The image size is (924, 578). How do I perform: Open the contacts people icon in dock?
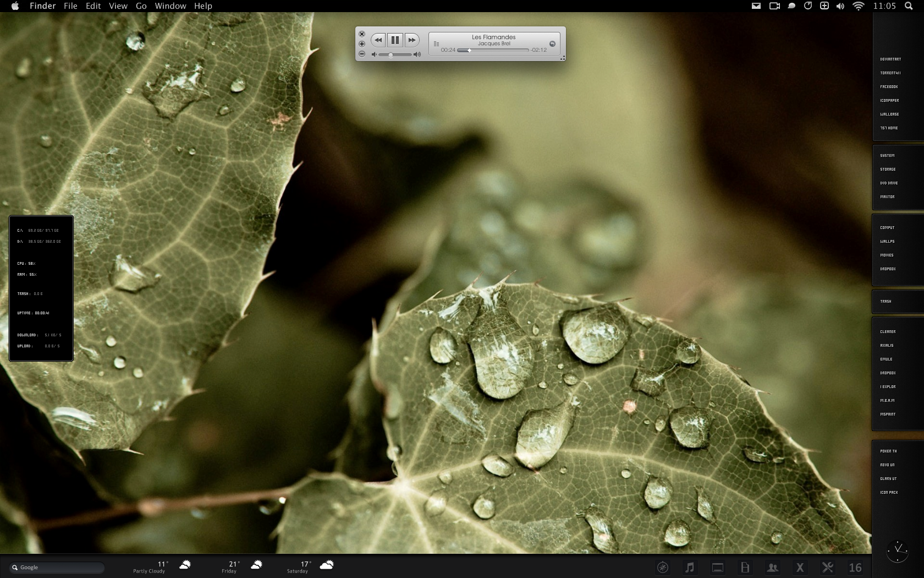[772, 568]
